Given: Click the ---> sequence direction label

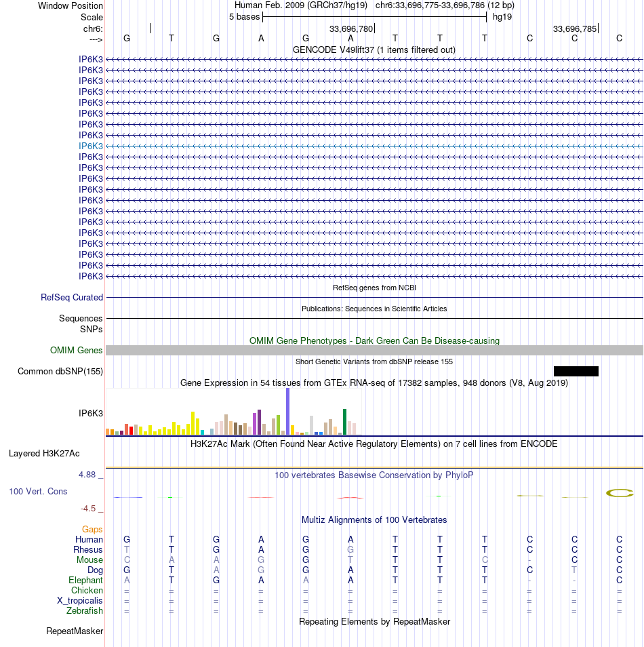Looking at the screenshot, I should click(96, 39).
